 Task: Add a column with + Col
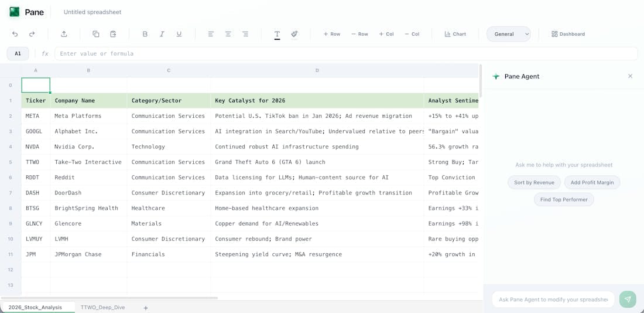point(386,34)
